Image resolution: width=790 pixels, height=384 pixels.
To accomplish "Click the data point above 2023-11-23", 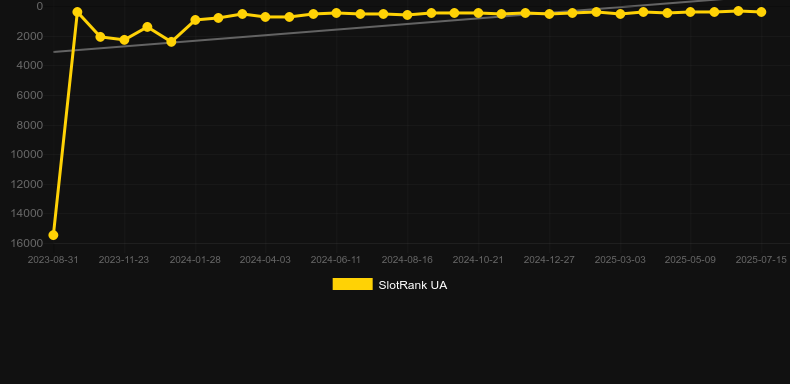I will click(124, 40).
